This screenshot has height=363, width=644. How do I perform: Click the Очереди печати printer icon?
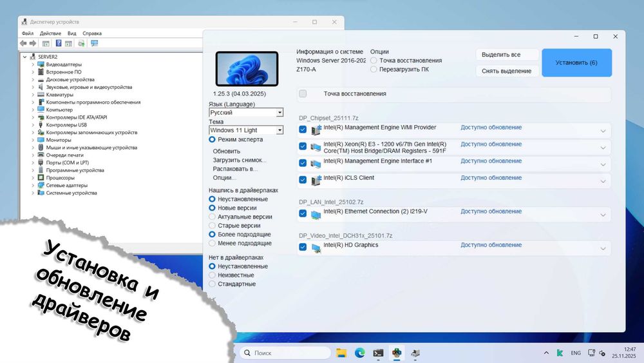click(x=41, y=155)
